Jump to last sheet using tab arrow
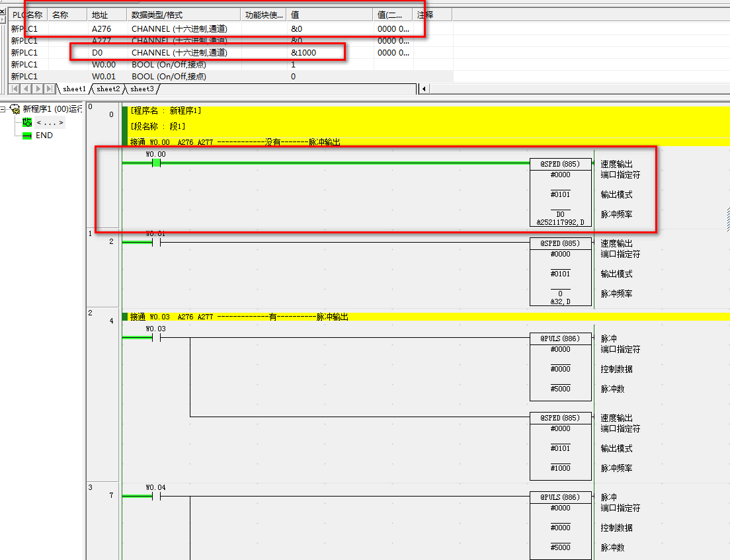 point(50,89)
